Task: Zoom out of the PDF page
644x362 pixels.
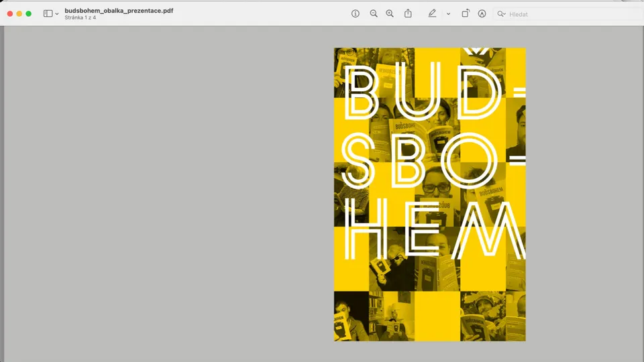Action: click(x=374, y=13)
